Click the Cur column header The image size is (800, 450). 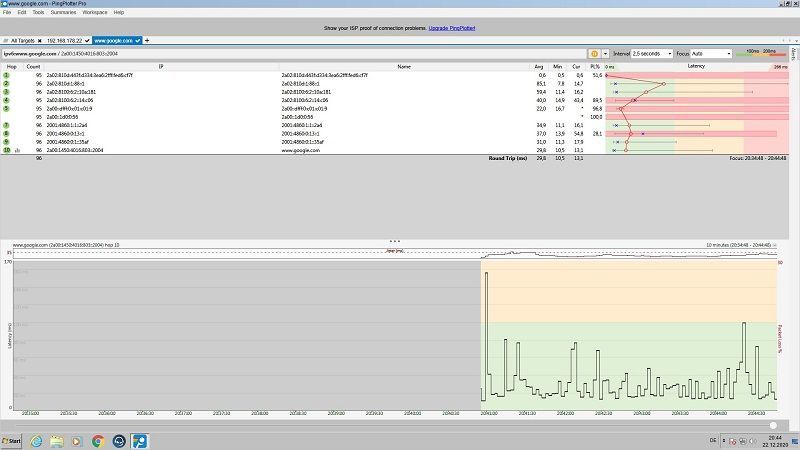[576, 67]
